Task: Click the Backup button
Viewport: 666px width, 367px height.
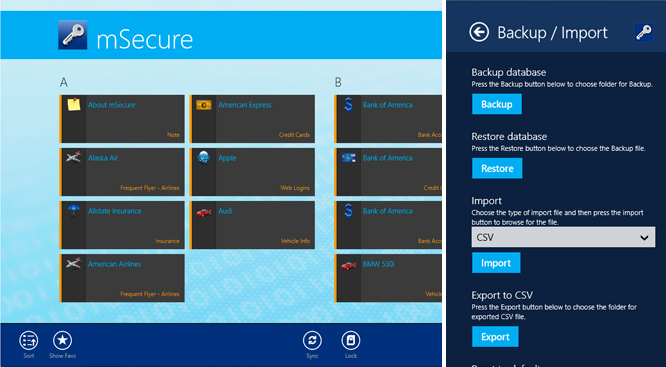Action: [497, 104]
